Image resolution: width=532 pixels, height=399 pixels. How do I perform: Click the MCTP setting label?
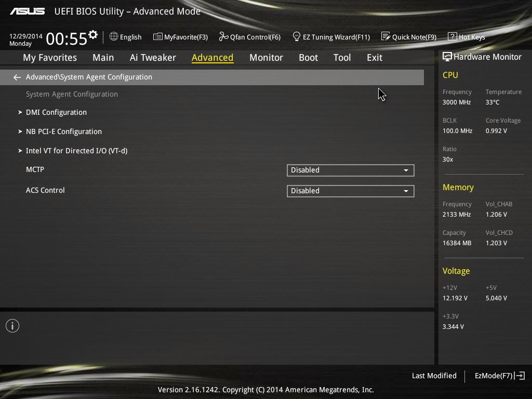click(35, 169)
